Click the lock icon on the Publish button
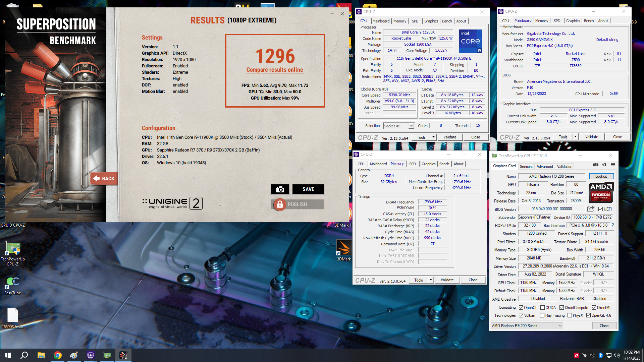Screen dimensions: 644x362 (x=280, y=204)
